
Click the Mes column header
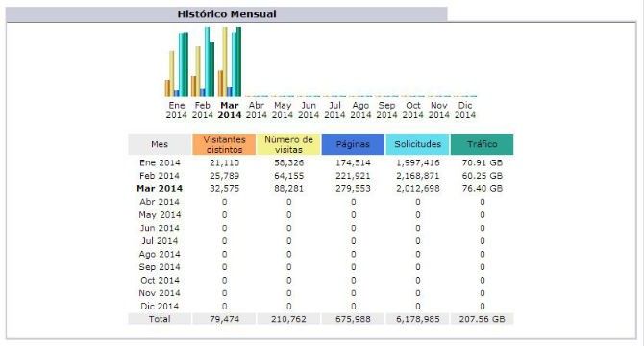click(x=160, y=144)
